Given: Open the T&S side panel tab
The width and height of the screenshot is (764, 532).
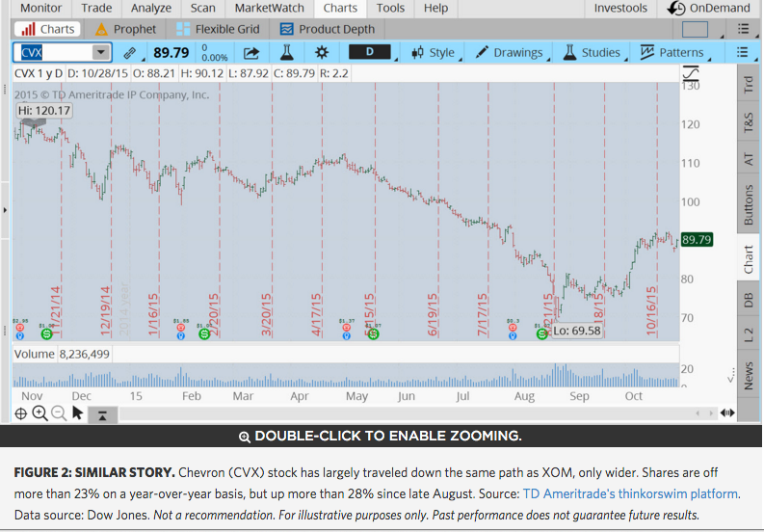Looking at the screenshot, I should pos(749,121).
